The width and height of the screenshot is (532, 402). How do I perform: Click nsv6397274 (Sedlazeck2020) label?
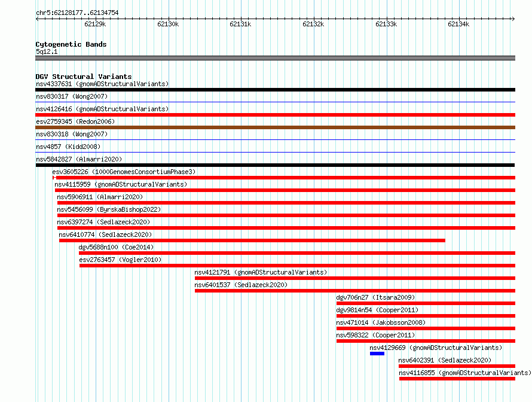[x=103, y=222]
